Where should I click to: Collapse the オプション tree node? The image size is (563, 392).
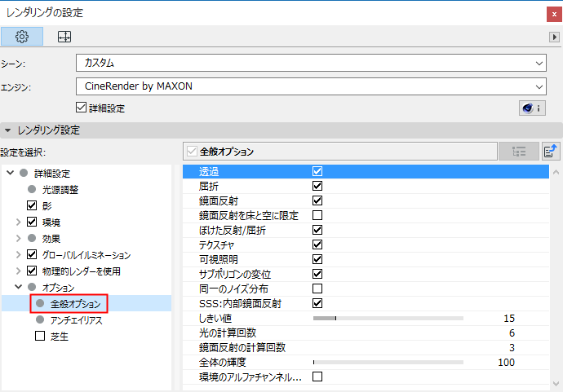(x=18, y=287)
